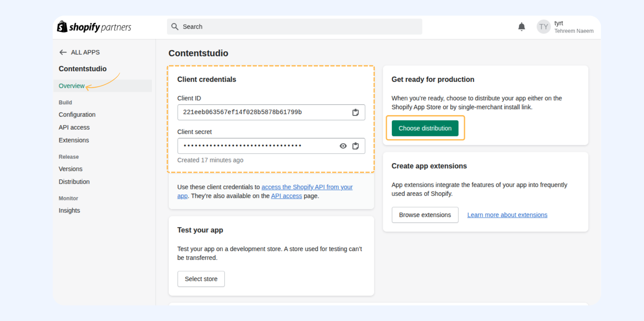Open Extensions in the sidebar
The width and height of the screenshot is (644, 321).
tap(74, 140)
